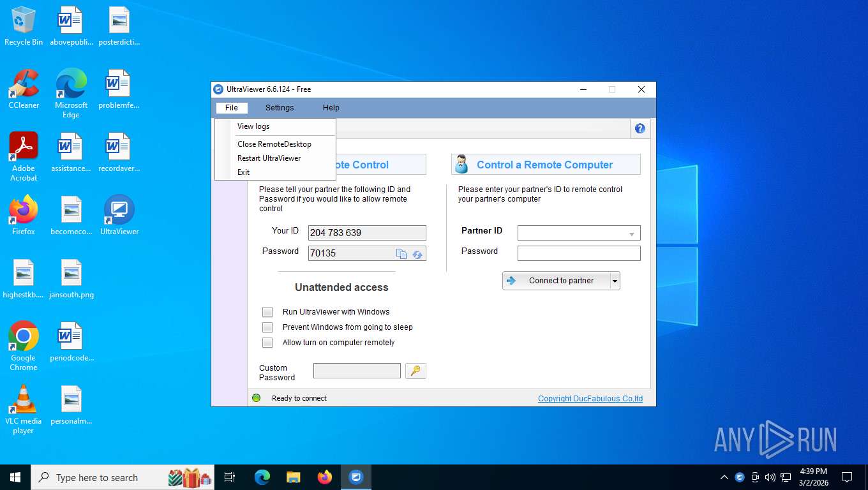Viewport: 868px width, 490px height.
Task: Select the UltraViewer desktop shortcut
Action: pyautogui.click(x=119, y=215)
